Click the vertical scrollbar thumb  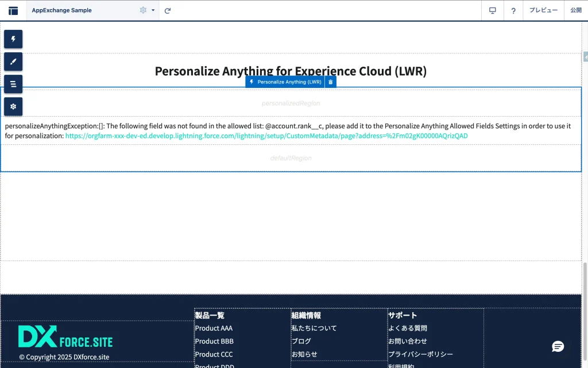click(x=585, y=278)
